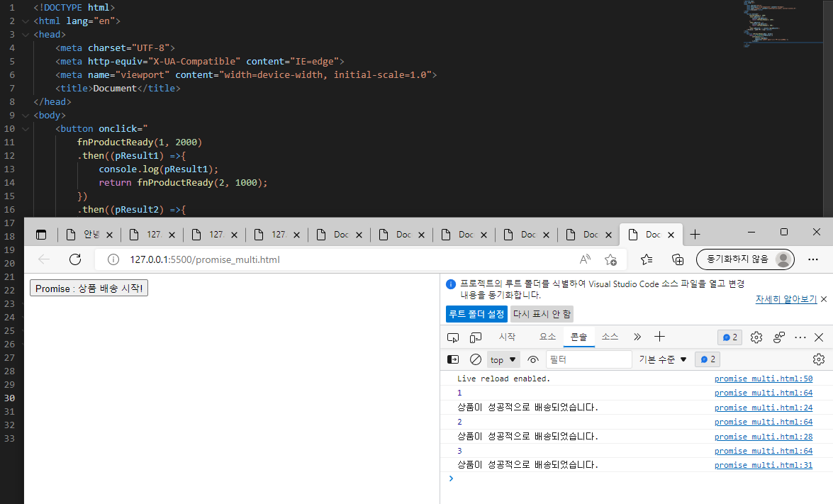Collapse the html tag fold on line 2
Viewport: 833px width, 504px height.
click(25, 21)
